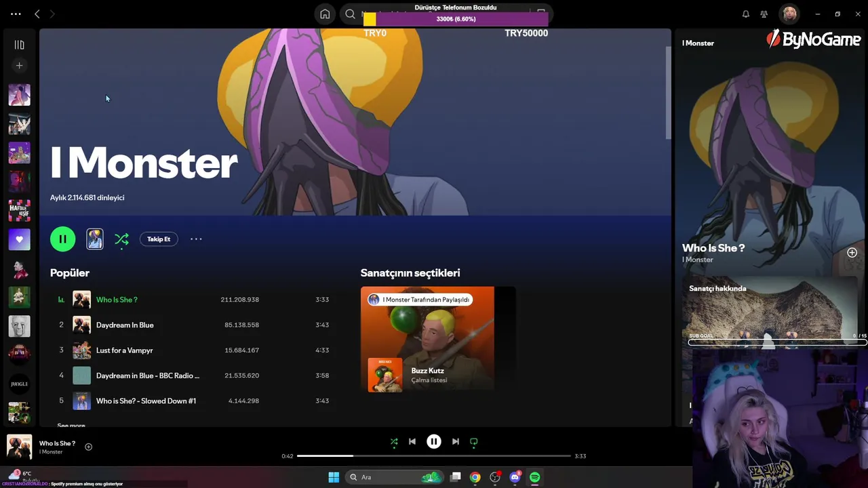Expand Your Library with the library icon
The height and width of the screenshot is (488, 868).
pyautogui.click(x=19, y=45)
